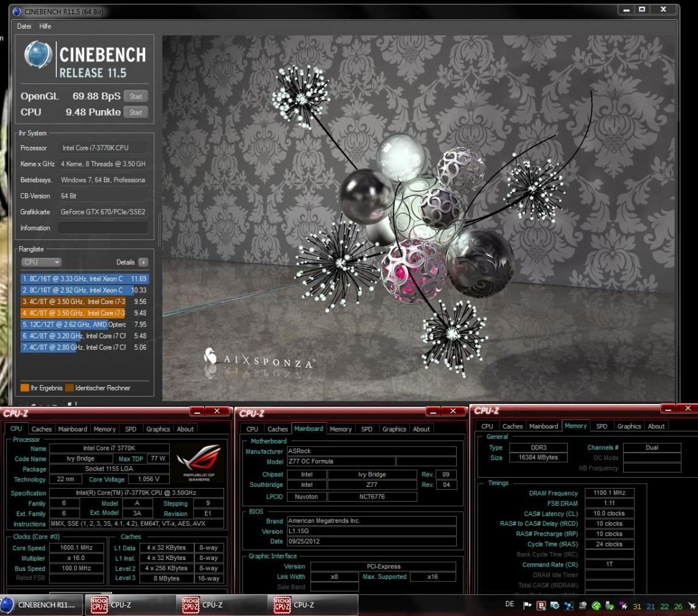Open About tab in CPU-Z Memory window
698x616 pixels.
pos(656,427)
